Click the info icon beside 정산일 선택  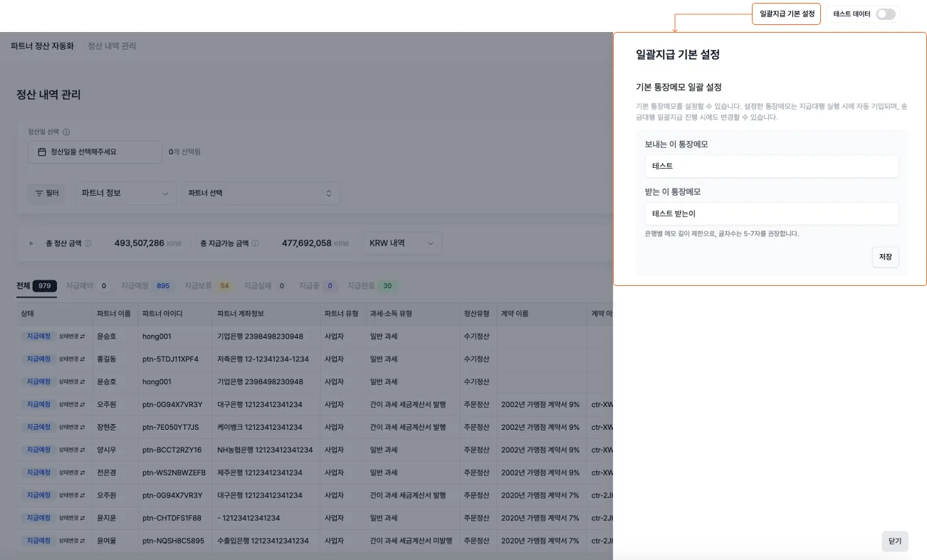pyautogui.click(x=66, y=132)
